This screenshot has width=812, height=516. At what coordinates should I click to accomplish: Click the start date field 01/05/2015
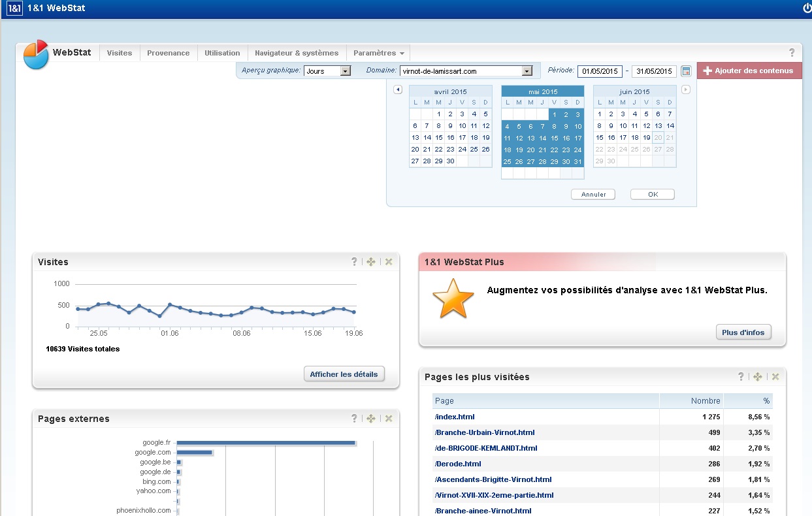point(600,71)
